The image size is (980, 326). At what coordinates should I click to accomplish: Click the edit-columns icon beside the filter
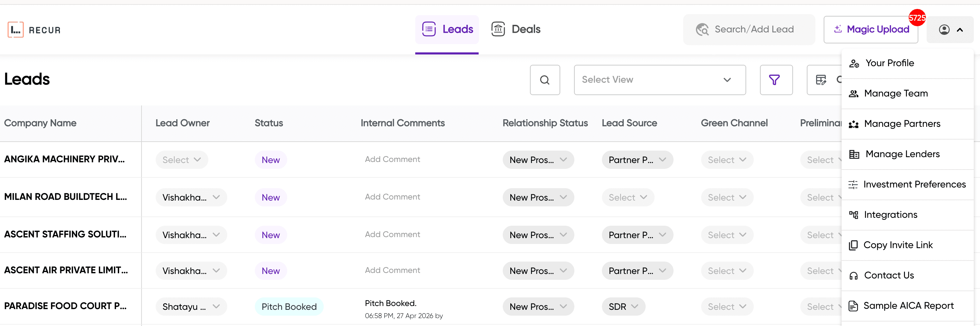pyautogui.click(x=821, y=80)
